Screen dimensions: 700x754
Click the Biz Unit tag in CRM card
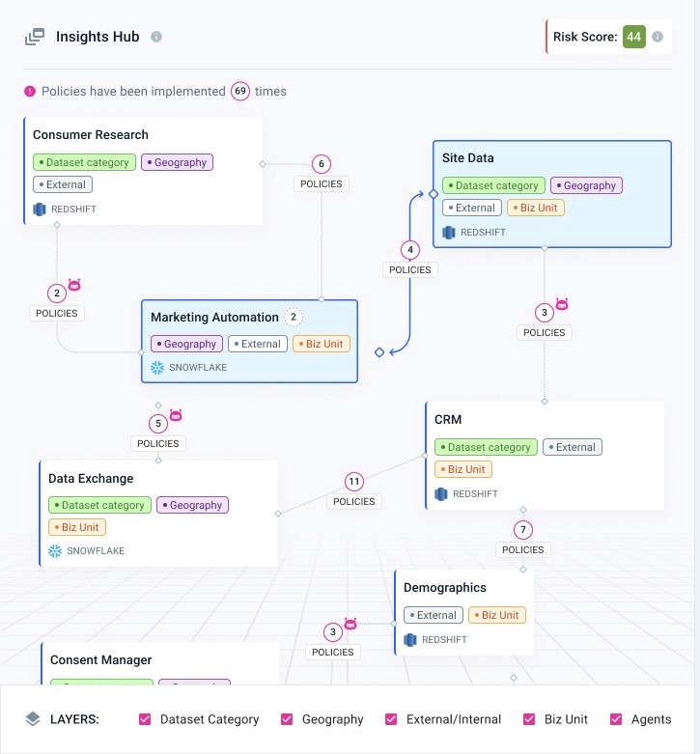[x=463, y=469]
